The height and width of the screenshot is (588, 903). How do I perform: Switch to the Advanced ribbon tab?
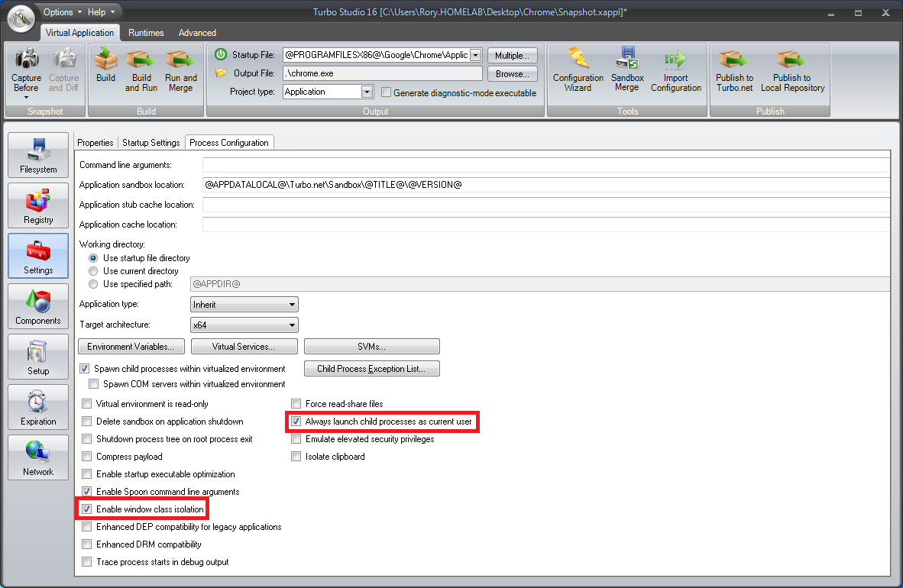tap(197, 33)
